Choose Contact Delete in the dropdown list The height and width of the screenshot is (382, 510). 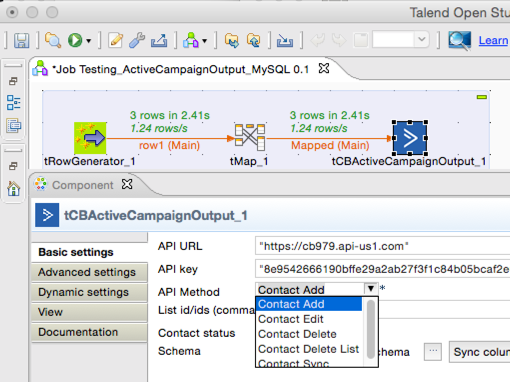coord(309,334)
